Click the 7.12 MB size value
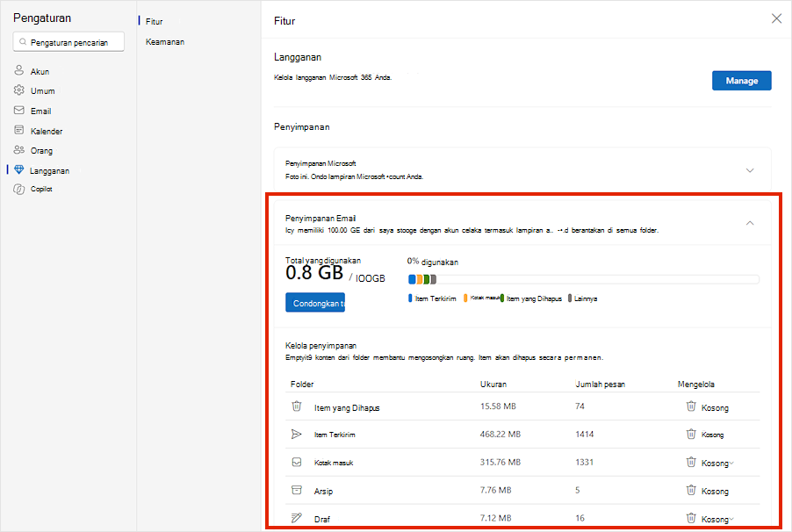792x532 pixels. [x=495, y=518]
